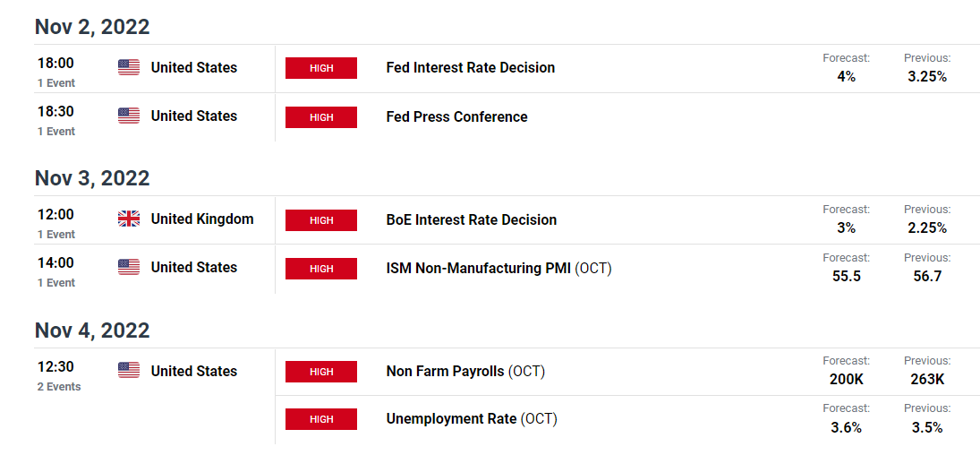
Task: Click HIGH badge next to Unemployment Rate
Action: coord(321,419)
